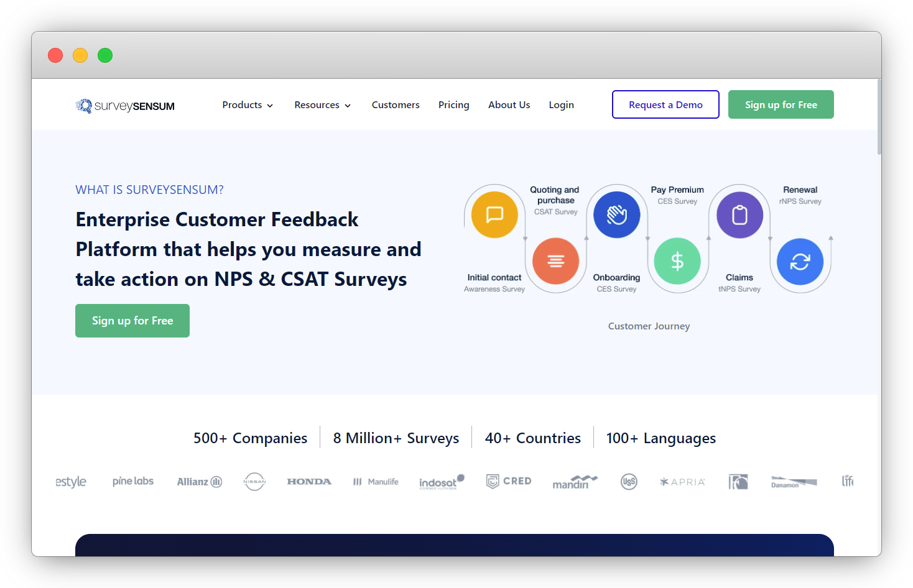Click the green dollar Onboarding icon

pyautogui.click(x=677, y=261)
